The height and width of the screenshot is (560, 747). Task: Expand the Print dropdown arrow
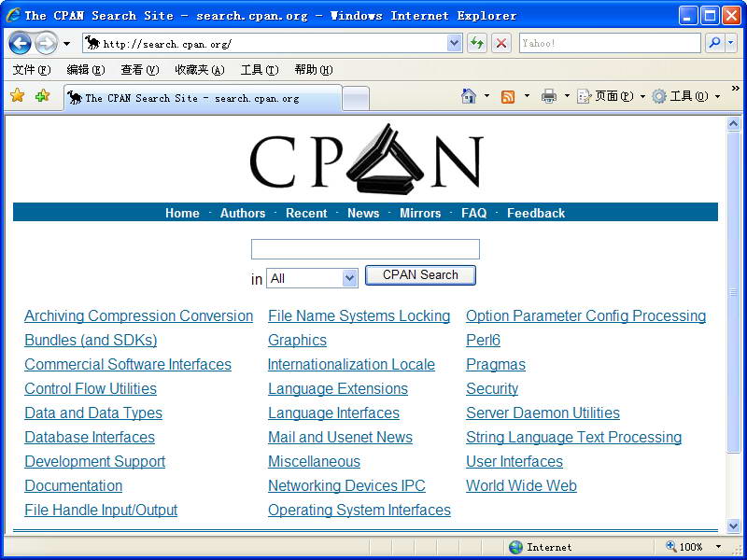tap(567, 96)
